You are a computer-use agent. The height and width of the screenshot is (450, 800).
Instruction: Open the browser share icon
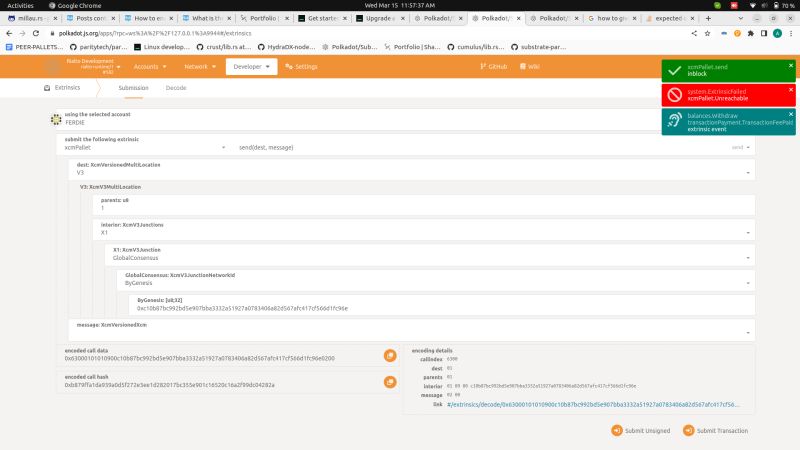point(694,33)
